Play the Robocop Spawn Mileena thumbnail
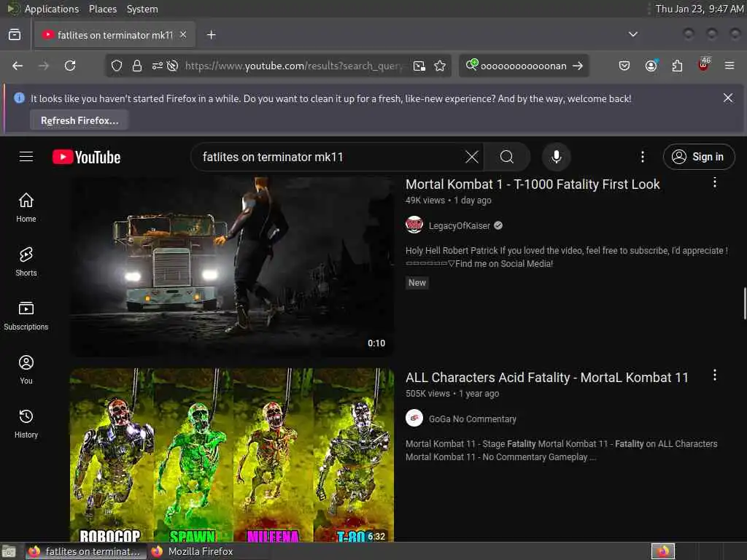The width and height of the screenshot is (747, 560). (232, 455)
